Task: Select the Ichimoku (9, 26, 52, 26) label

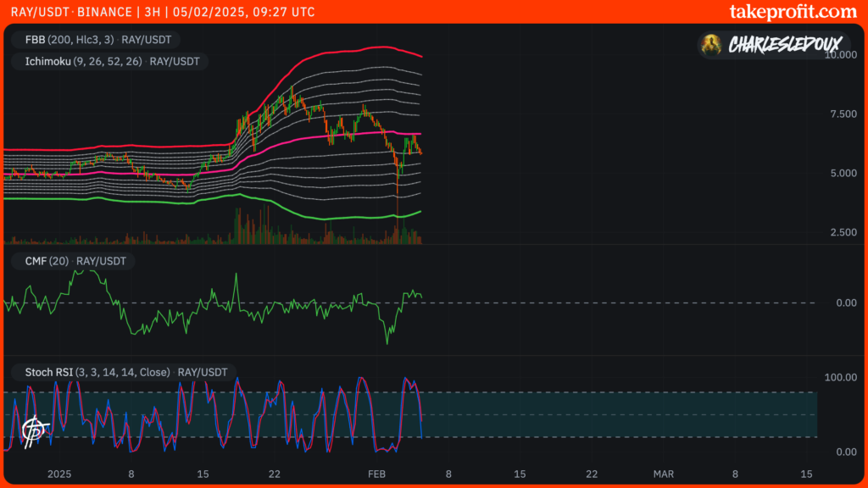Action: coord(78,61)
